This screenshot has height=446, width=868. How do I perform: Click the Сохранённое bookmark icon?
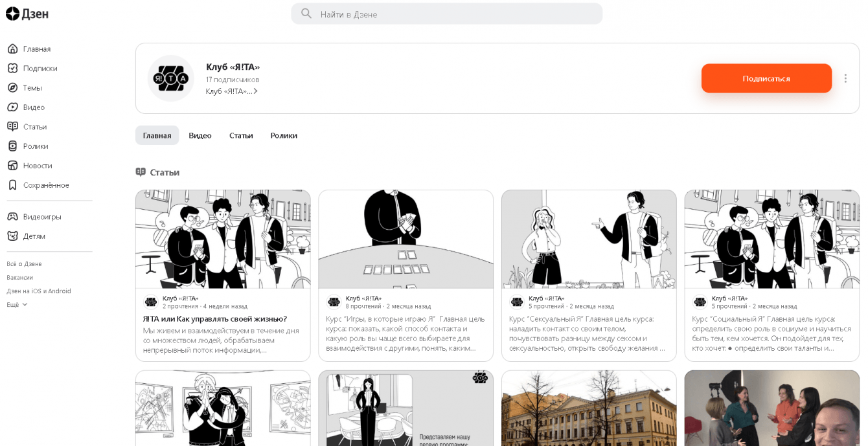(x=12, y=184)
